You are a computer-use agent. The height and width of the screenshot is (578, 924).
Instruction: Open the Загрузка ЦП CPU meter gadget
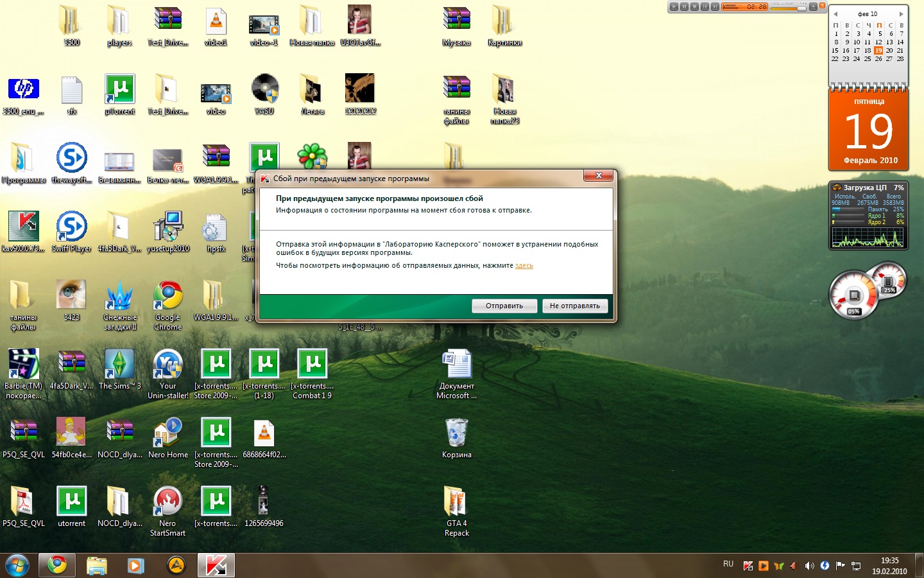(868, 216)
